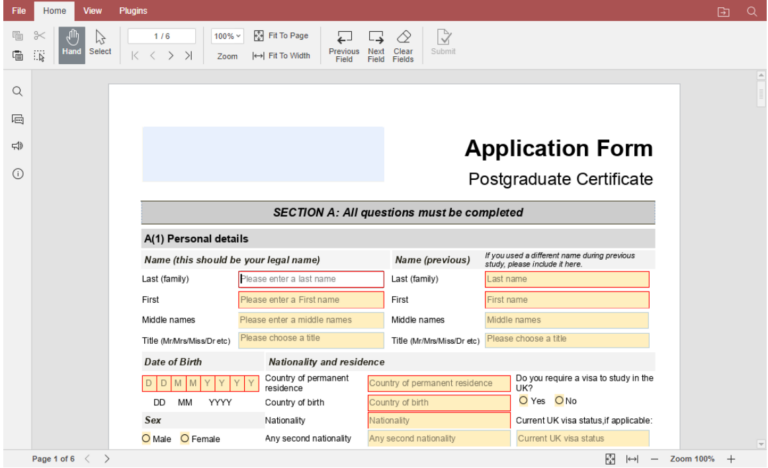
Task: Jump to Next Field
Action: (x=376, y=43)
